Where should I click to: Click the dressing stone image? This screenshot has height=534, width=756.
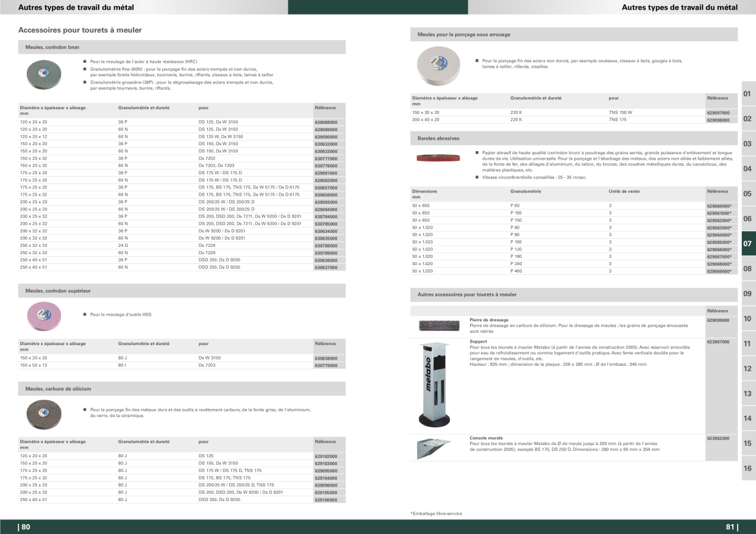439,326
